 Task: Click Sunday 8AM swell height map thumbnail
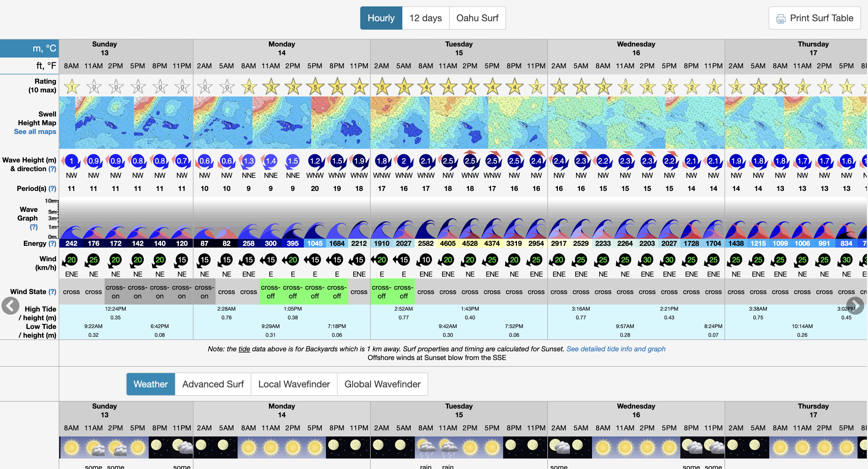click(67, 123)
